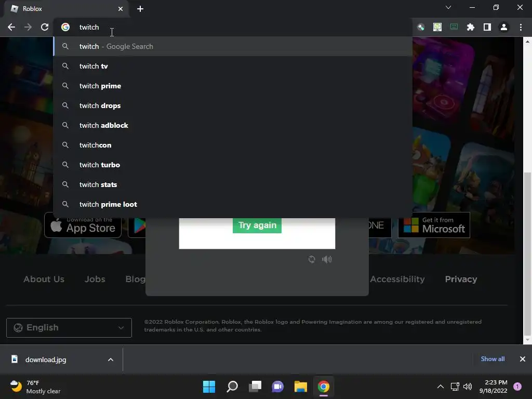The height and width of the screenshot is (399, 532).
Task: Click the Google icon in address bar
Action: [65, 27]
